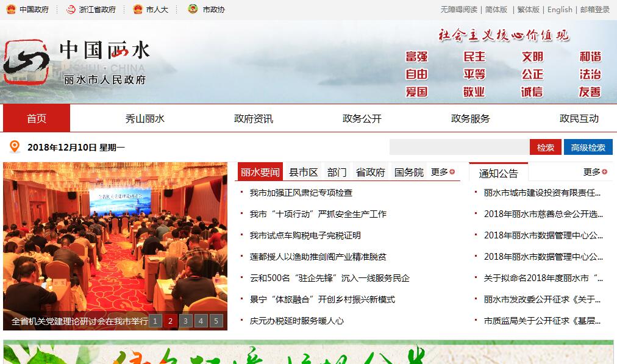Select slideshow page 3 indicator
The image size is (617, 364).
point(186,321)
